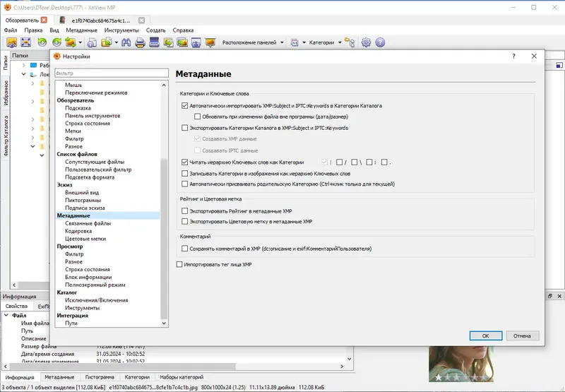Screen dimensions: 565x392
Task: Click the Slideshow toolbar icon
Action: pos(210,42)
